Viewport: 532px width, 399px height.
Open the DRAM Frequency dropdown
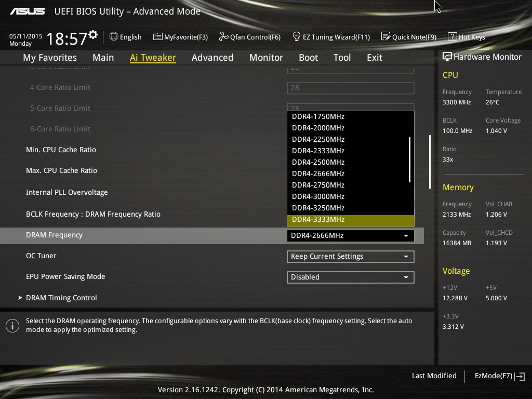pyautogui.click(x=351, y=236)
